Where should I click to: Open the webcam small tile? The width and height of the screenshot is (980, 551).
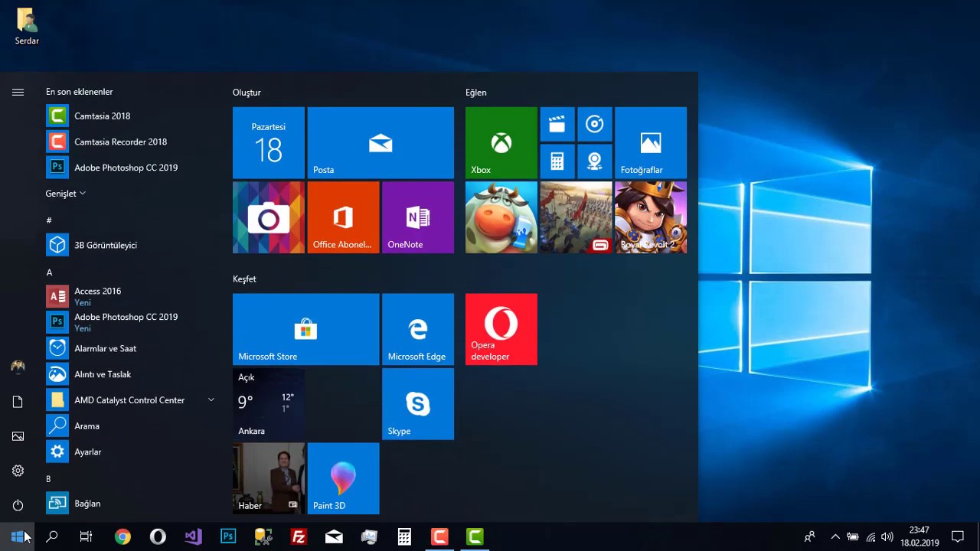click(595, 161)
